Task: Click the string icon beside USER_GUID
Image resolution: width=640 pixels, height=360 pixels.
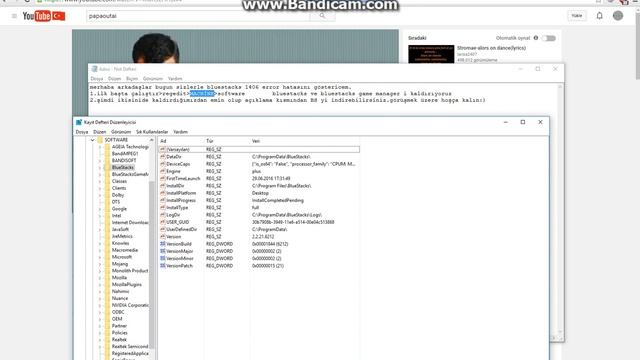Action: pos(162,222)
